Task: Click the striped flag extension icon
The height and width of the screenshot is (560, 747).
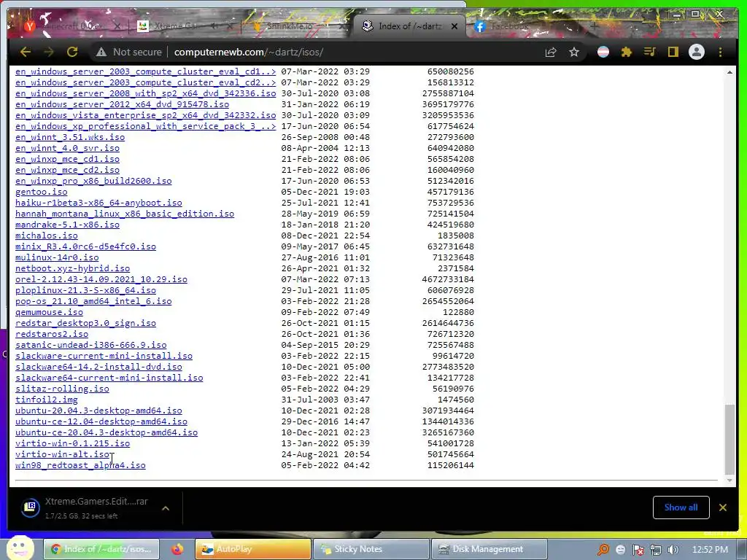Action: [603, 52]
